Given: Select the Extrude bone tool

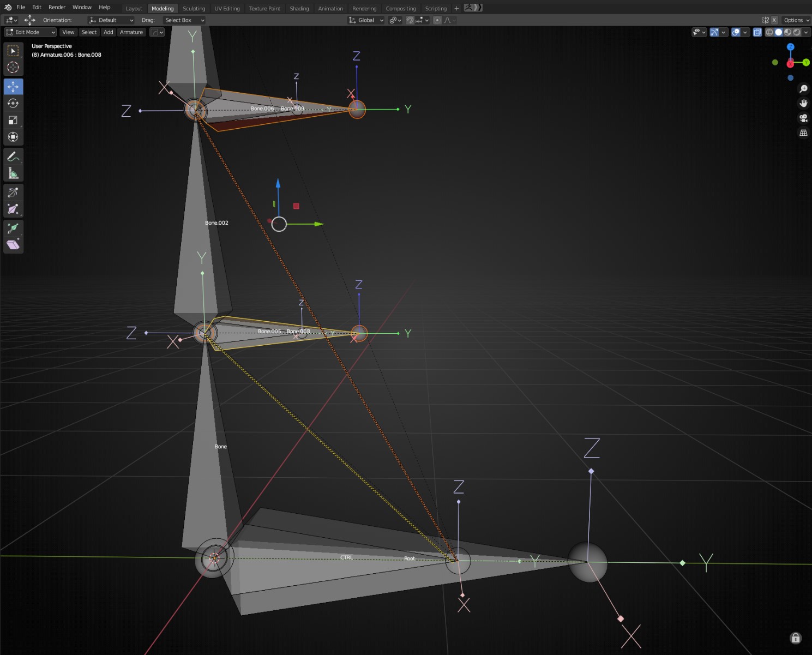Looking at the screenshot, I should (x=13, y=229).
